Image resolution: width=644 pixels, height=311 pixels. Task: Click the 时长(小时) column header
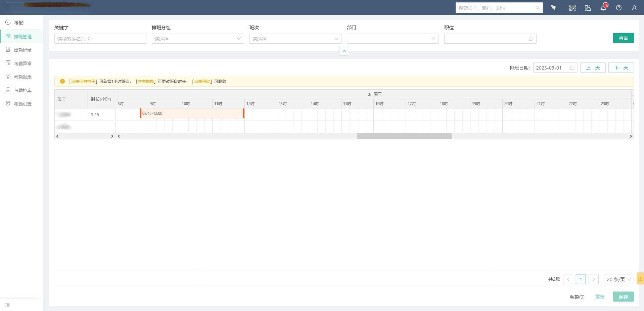coord(101,99)
